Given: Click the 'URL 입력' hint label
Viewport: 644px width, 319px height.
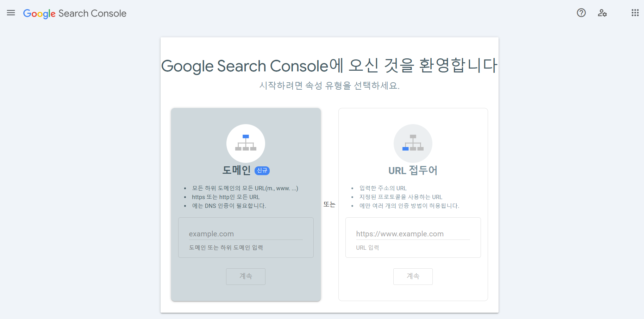Looking at the screenshot, I should click(368, 248).
